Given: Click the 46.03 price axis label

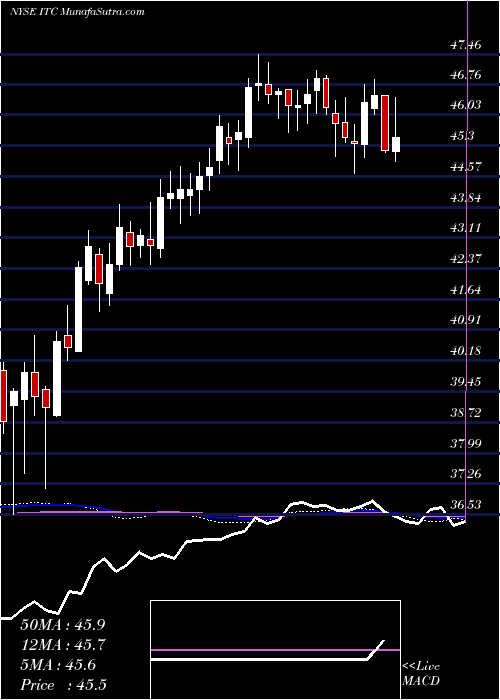Looking at the screenshot, I should point(466,105).
